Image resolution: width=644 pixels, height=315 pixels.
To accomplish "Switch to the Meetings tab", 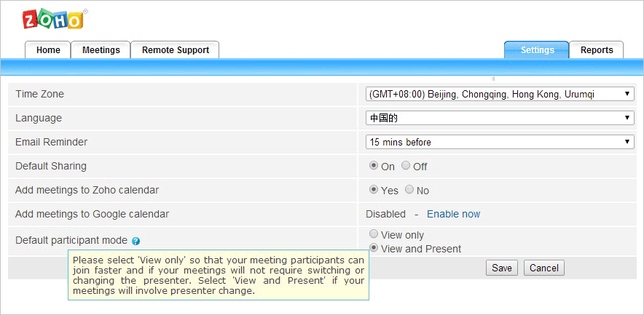I will (101, 50).
